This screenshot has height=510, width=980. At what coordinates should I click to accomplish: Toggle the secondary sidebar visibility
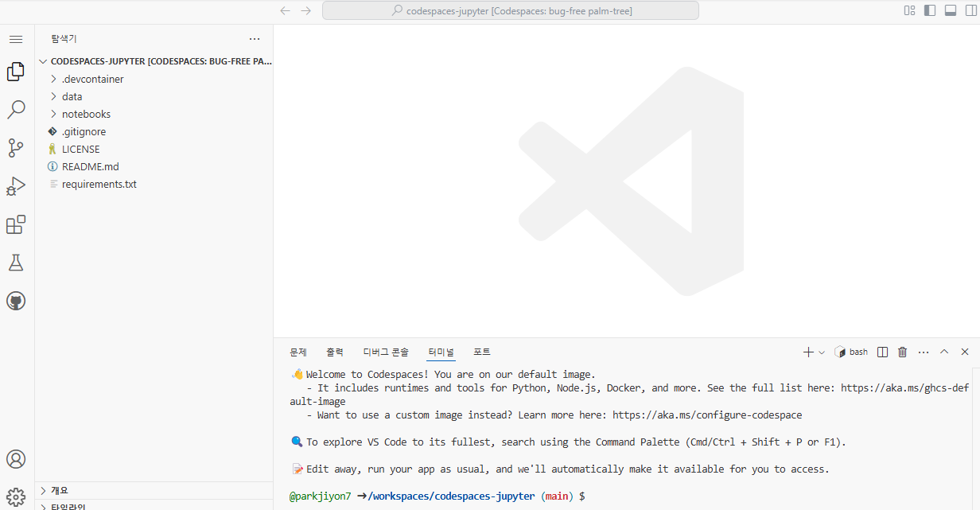click(x=970, y=10)
